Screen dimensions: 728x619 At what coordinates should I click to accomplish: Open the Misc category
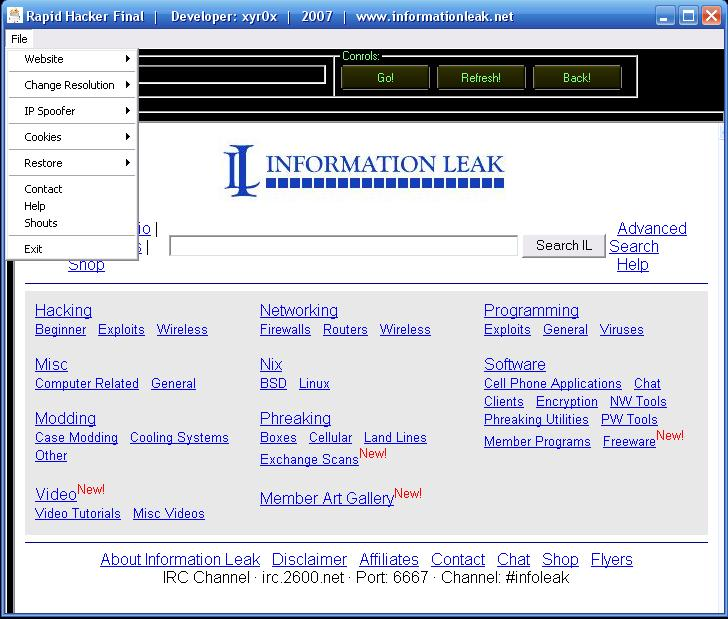51,365
